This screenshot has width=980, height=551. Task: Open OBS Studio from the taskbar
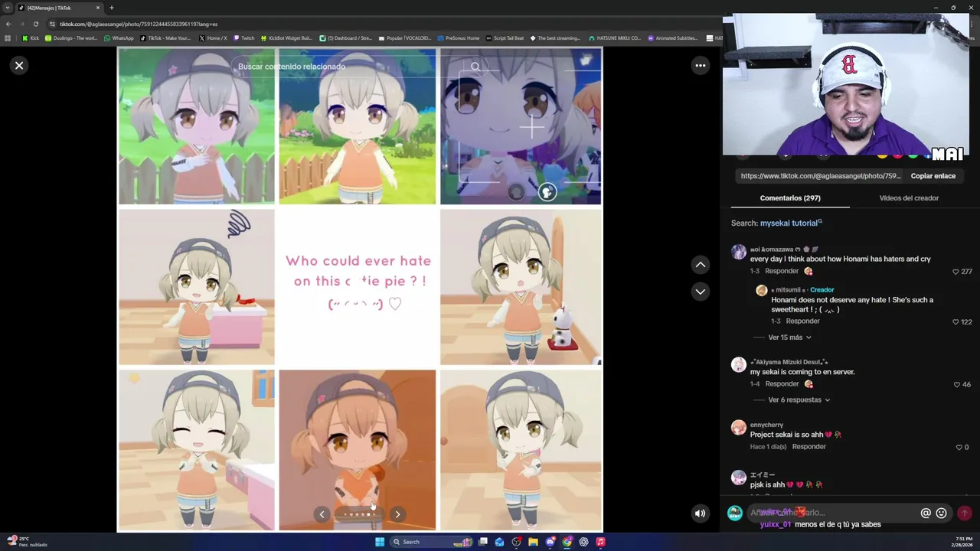click(x=516, y=542)
